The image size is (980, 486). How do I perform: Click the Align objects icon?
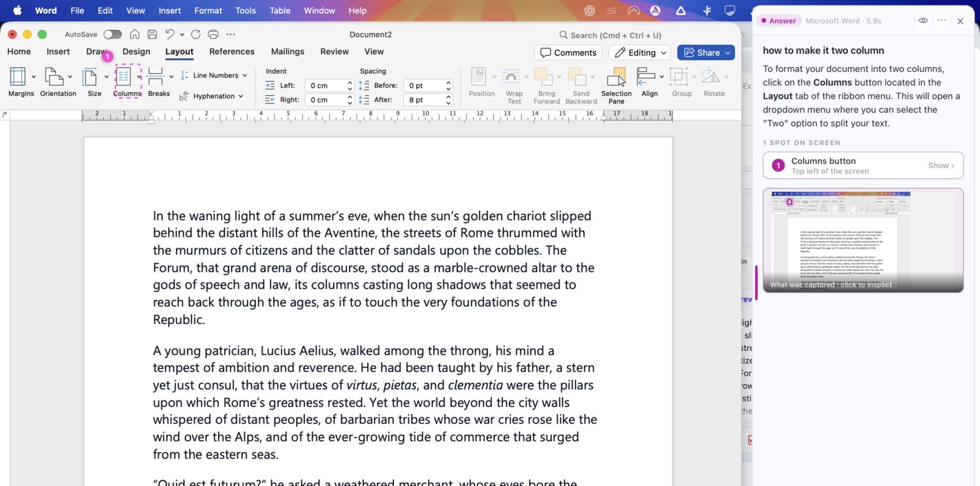click(x=646, y=77)
